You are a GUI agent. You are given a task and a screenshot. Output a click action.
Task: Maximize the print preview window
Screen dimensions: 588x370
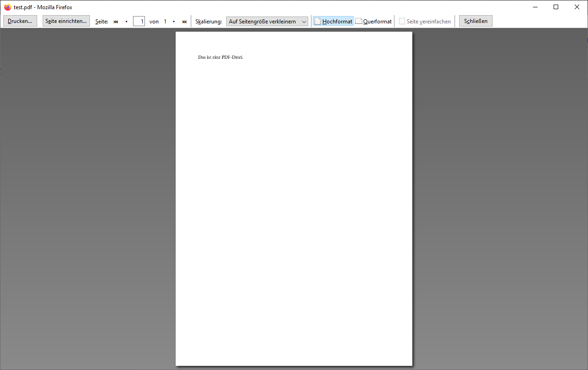point(556,7)
